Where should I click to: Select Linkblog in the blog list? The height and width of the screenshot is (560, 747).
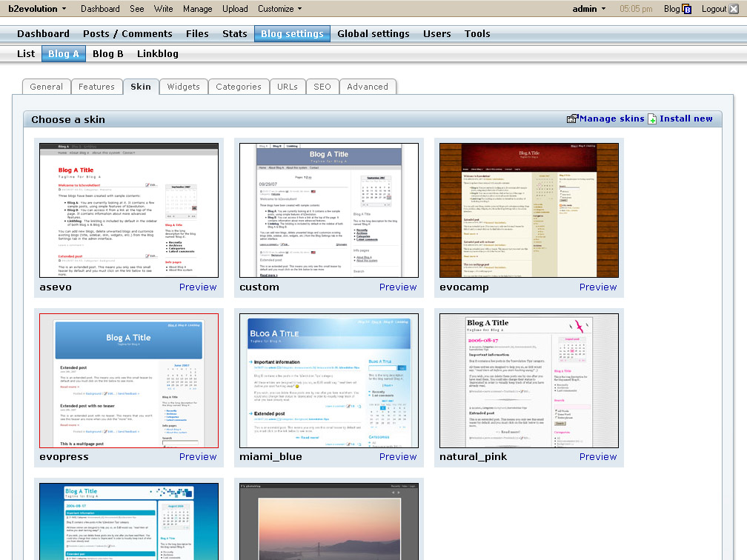pos(157,53)
